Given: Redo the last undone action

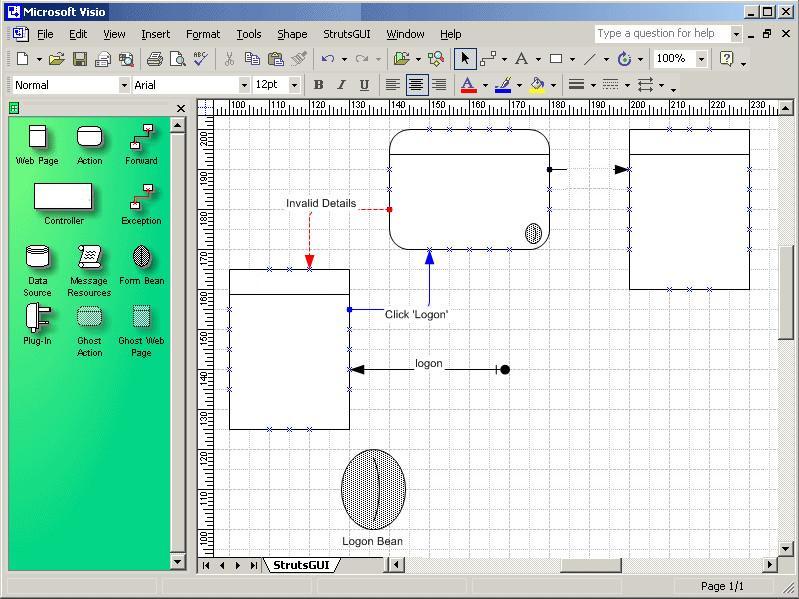Looking at the screenshot, I should click(x=362, y=59).
